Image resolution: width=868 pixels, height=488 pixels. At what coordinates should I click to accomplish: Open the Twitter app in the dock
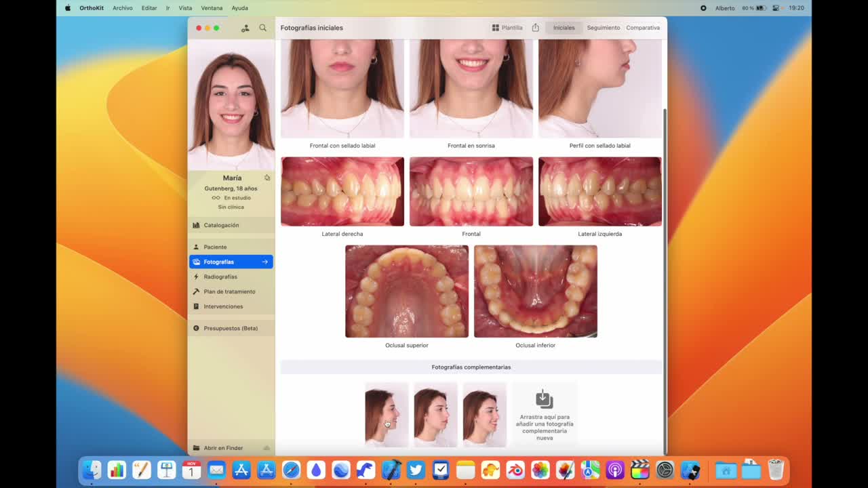(416, 470)
